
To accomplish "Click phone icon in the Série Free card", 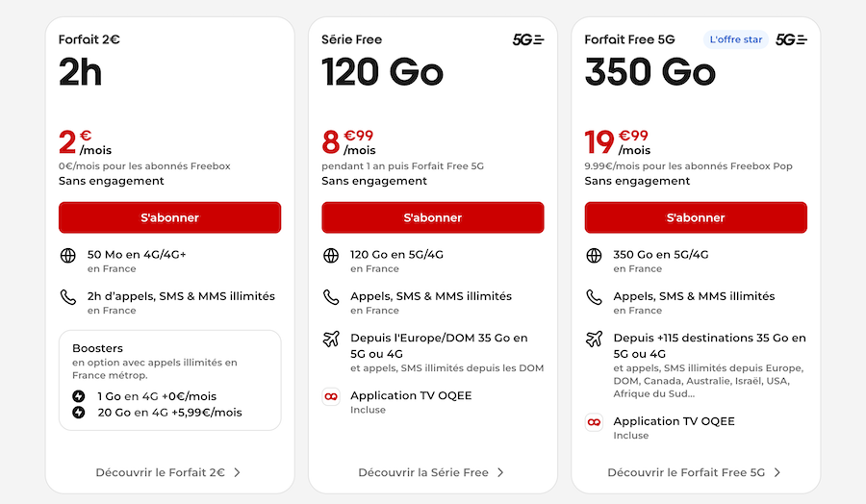I will [331, 297].
